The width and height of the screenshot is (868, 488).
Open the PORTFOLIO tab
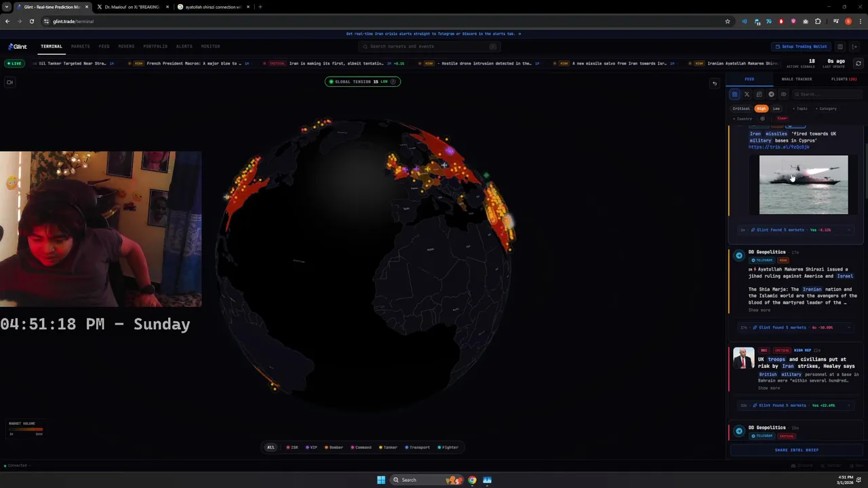(155, 47)
